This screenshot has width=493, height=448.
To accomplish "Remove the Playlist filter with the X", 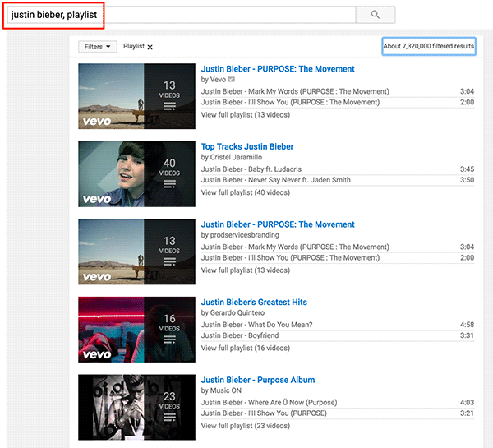I will pos(150,47).
